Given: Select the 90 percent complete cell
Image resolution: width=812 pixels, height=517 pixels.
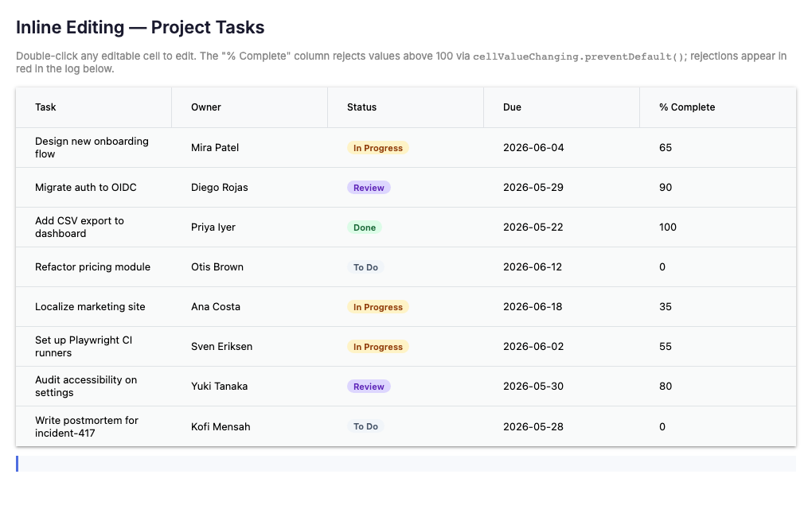Looking at the screenshot, I should tap(718, 188).
